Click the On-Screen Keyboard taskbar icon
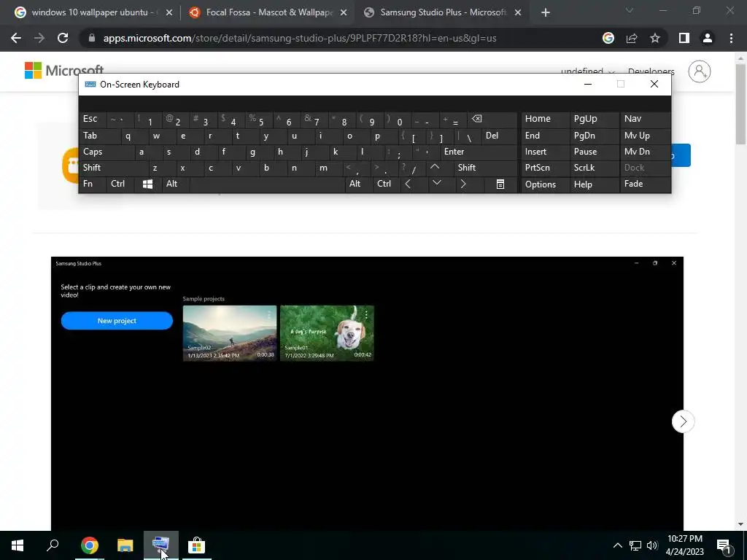Screen dimensions: 747x560 [160, 545]
